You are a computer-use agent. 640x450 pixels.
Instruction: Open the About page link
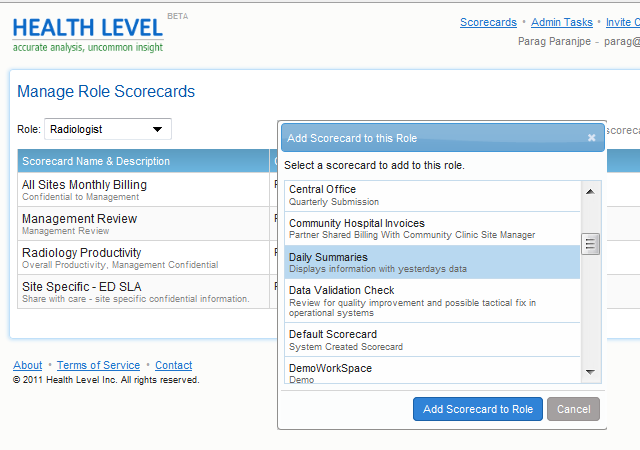tap(27, 365)
